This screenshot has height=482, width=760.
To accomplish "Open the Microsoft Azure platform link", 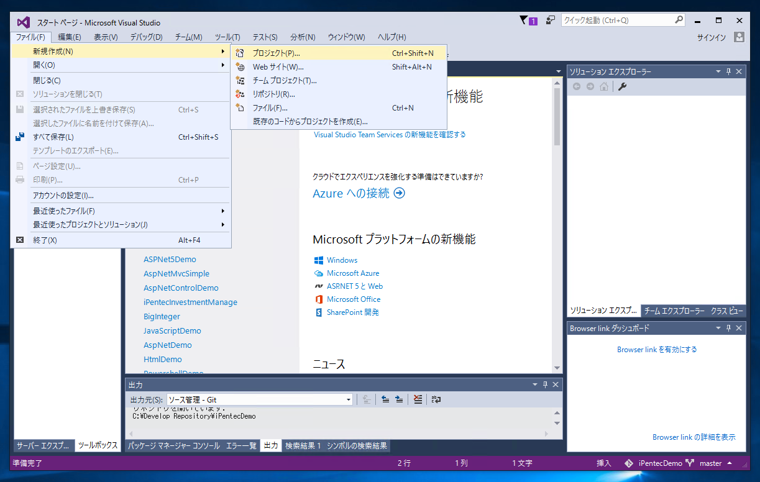I will (x=353, y=273).
